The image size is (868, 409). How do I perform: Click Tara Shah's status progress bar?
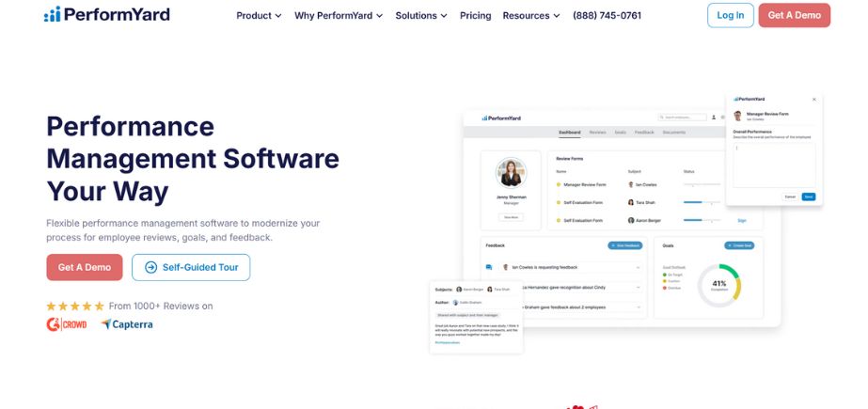coord(702,202)
